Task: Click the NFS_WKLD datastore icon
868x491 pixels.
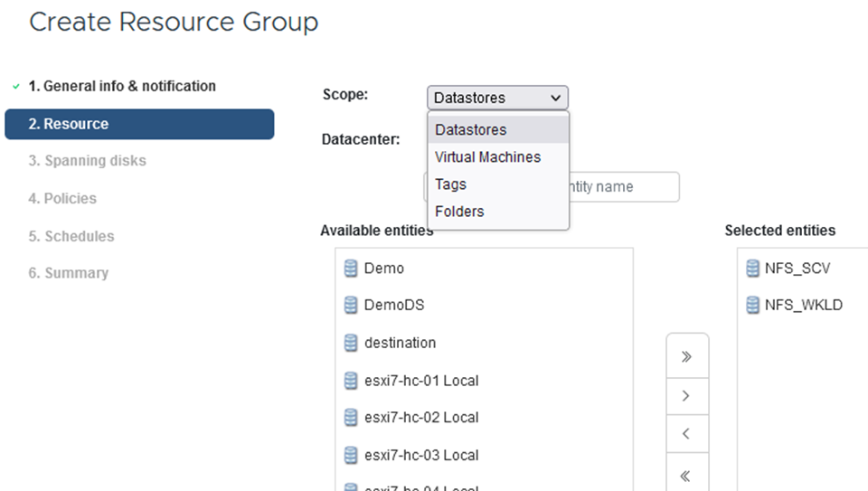Action: [x=752, y=306]
